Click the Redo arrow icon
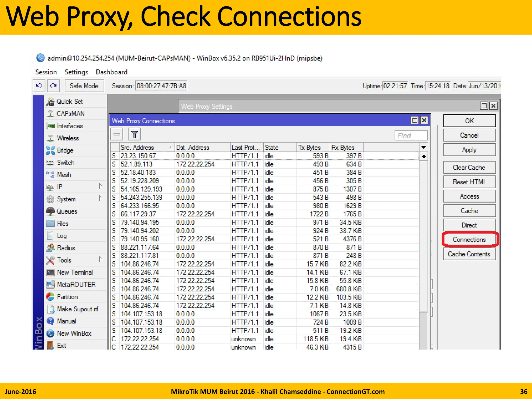Image resolution: width=532 pixels, height=399 pixels. click(54, 86)
